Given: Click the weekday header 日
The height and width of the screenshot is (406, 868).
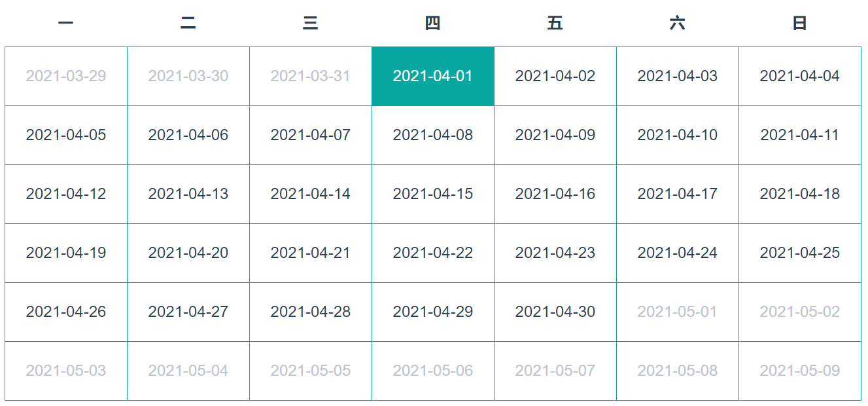Looking at the screenshot, I should (x=800, y=22).
